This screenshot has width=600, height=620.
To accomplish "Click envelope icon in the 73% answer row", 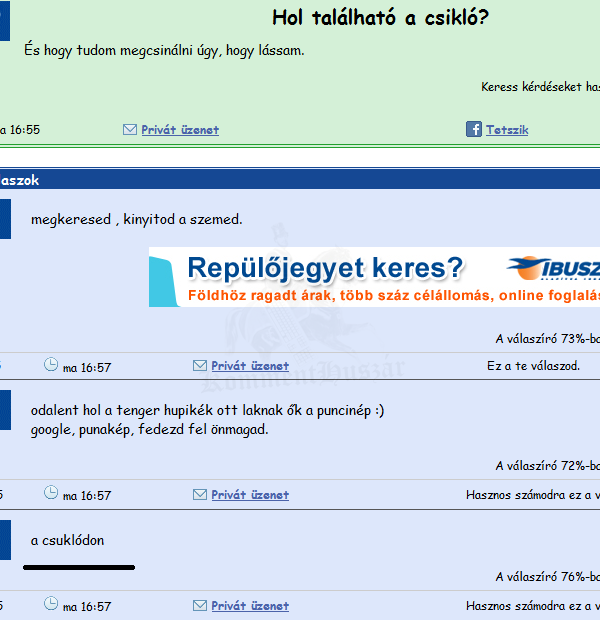I will [x=200, y=366].
